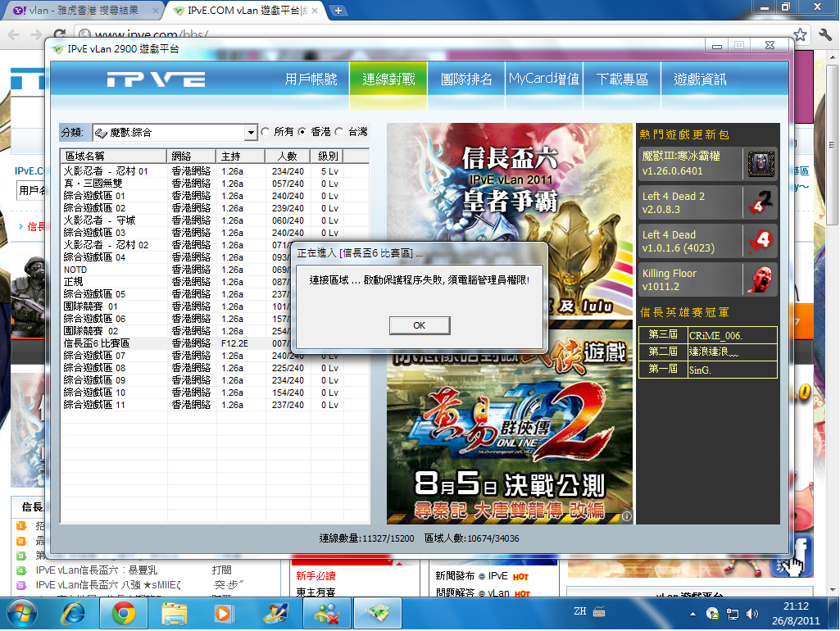The height and width of the screenshot is (631, 840).
Task: Select room 綜合遊戲區 11
Action: 214,405
